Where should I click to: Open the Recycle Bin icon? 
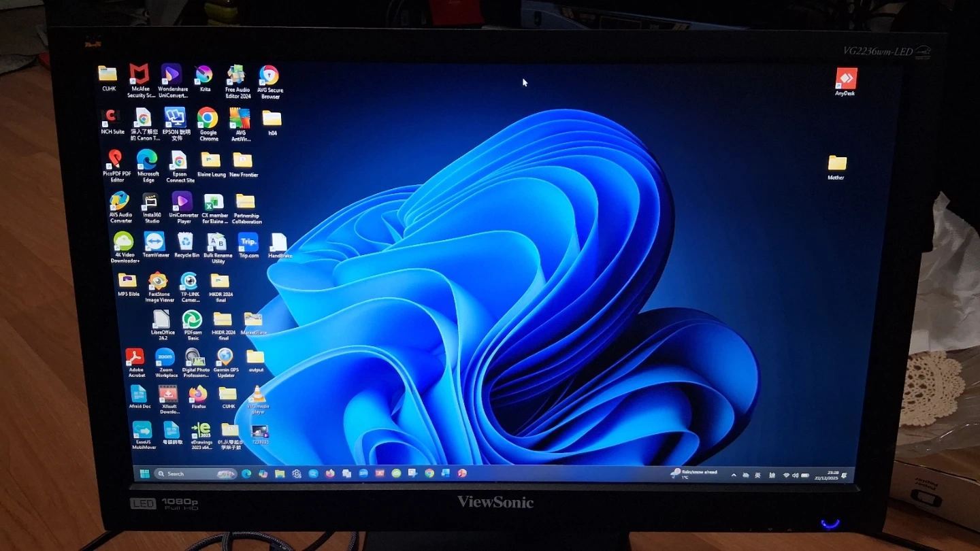coord(185,242)
